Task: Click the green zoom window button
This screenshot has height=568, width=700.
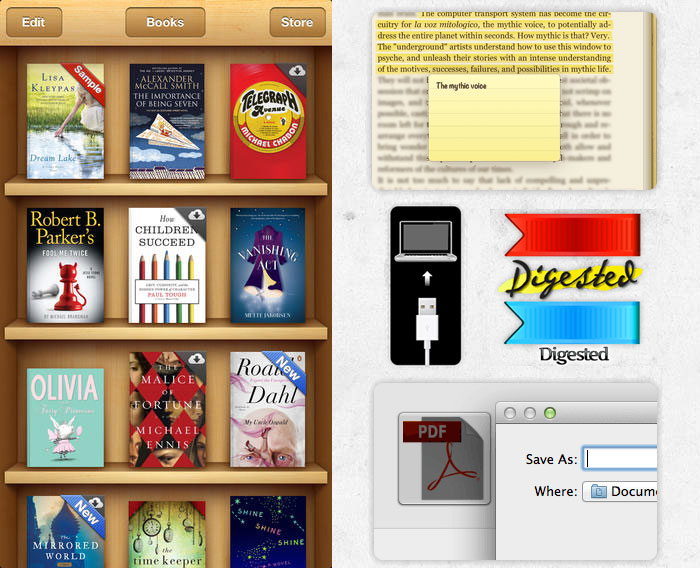Action: (x=549, y=413)
